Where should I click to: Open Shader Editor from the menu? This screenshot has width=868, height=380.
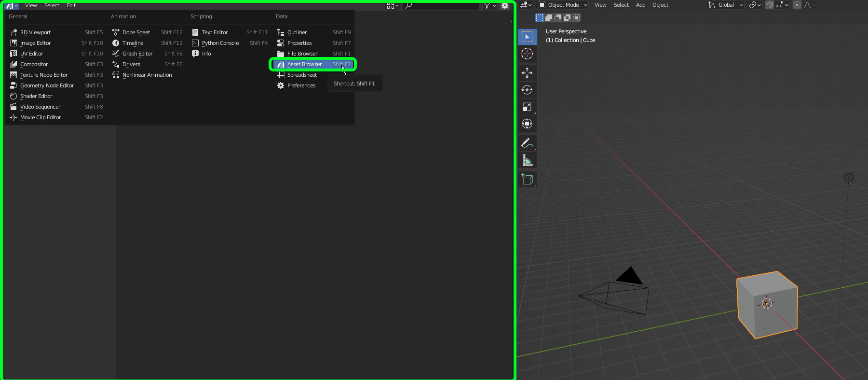(x=56, y=96)
